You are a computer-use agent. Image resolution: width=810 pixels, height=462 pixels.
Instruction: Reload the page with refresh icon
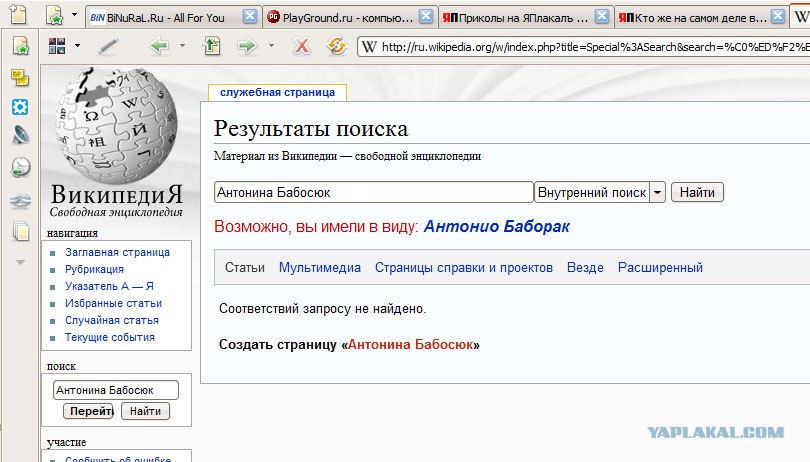(336, 46)
